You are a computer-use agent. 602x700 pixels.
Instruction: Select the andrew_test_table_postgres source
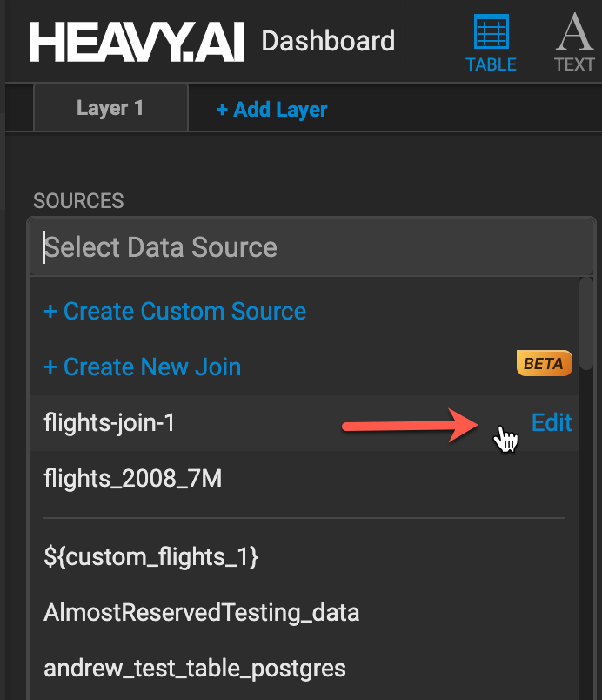[195, 668]
